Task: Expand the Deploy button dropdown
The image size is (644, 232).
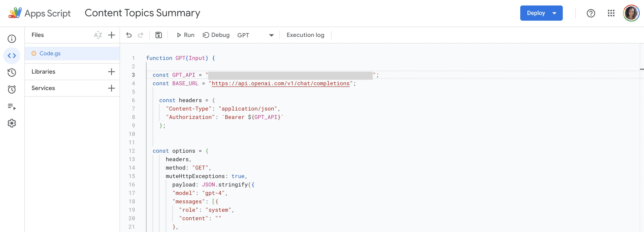Action: click(x=554, y=13)
